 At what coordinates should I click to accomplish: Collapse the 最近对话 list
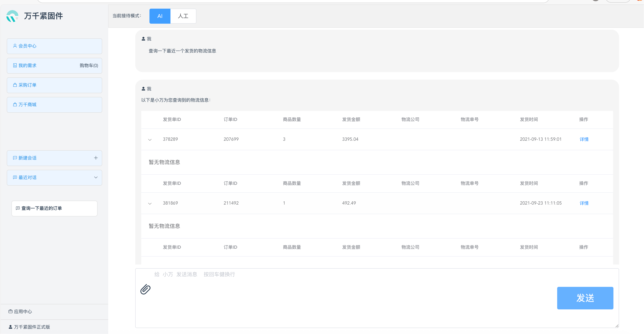[96, 178]
